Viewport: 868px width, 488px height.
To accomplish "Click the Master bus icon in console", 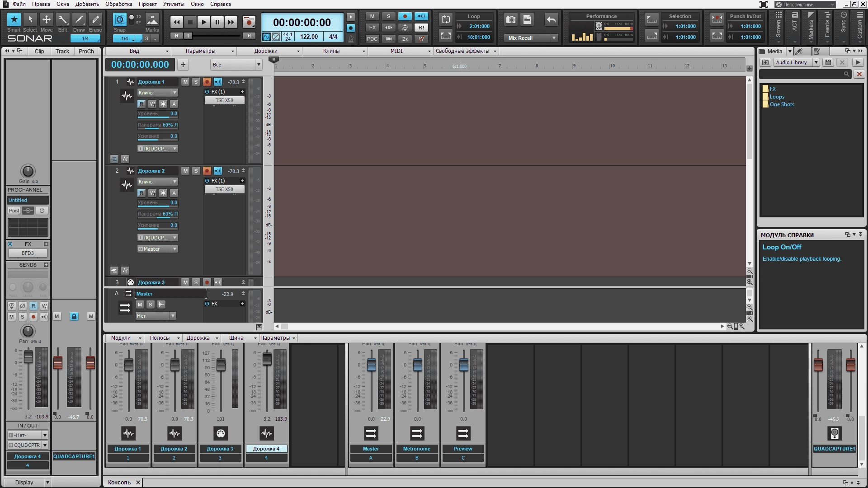I will pos(371,433).
